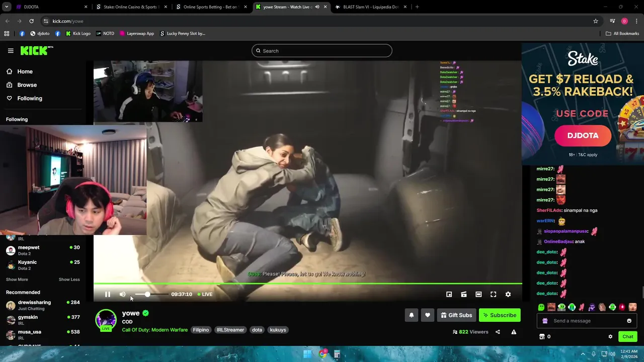Image resolution: width=644 pixels, height=362 pixels.
Task: Pause the live stream video
Action: tap(107, 294)
